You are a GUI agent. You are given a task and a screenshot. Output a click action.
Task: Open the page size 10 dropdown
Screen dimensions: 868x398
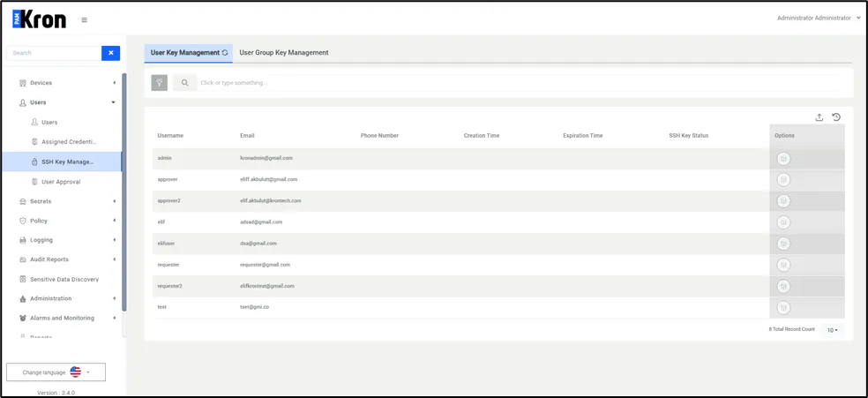[x=833, y=330]
